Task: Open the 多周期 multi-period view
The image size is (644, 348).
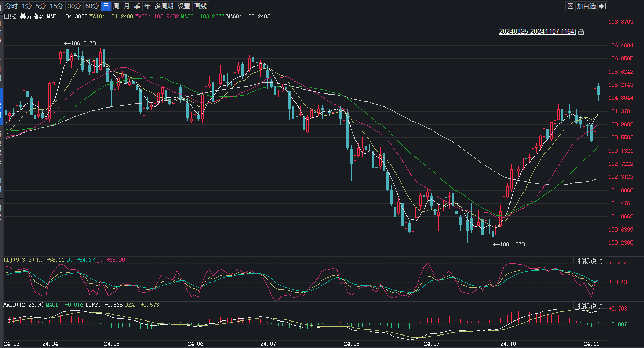Action: tap(164, 6)
